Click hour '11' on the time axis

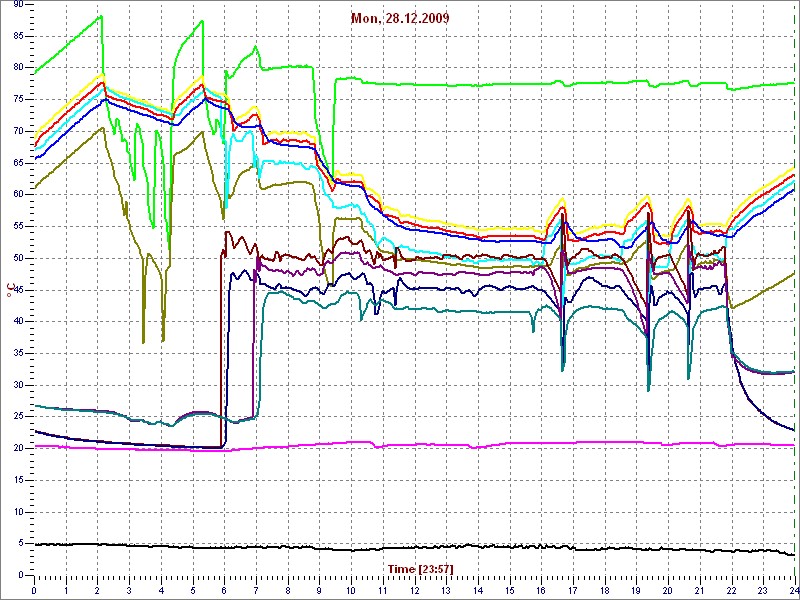pos(383,591)
